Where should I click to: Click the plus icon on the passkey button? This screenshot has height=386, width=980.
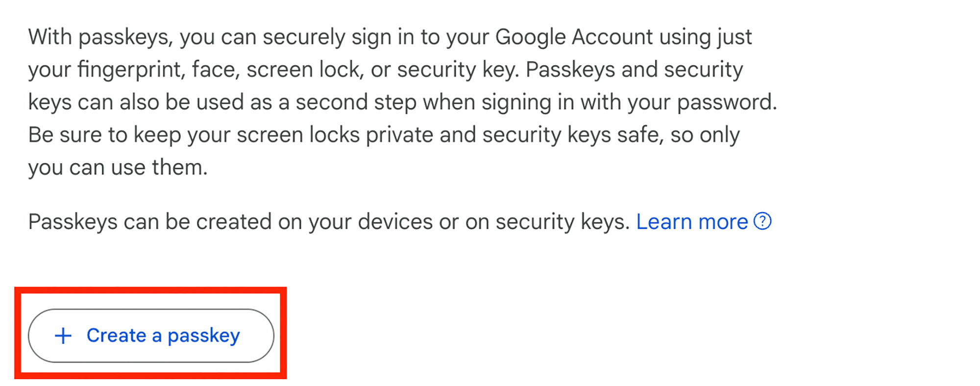[x=63, y=336]
